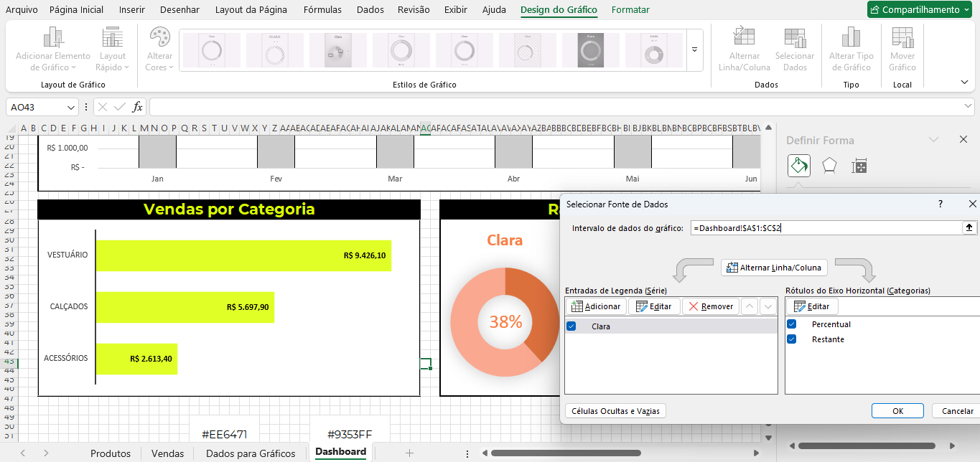
Task: Click the #EE6471 color code cell
Action: pos(225,435)
